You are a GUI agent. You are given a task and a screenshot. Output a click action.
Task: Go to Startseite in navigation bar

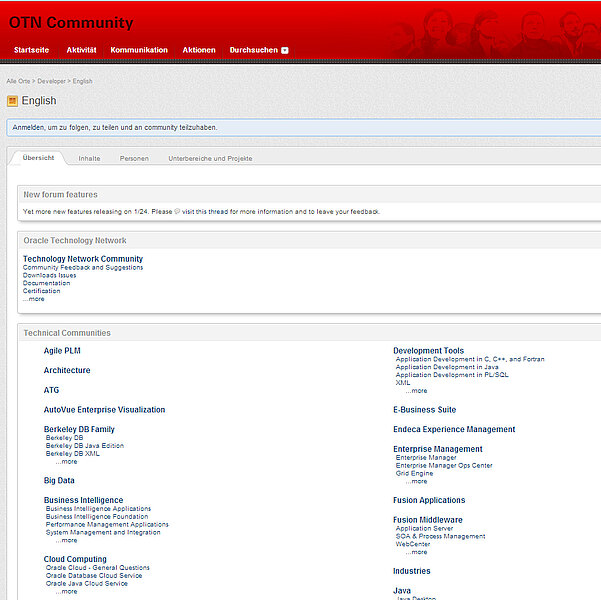click(31, 50)
